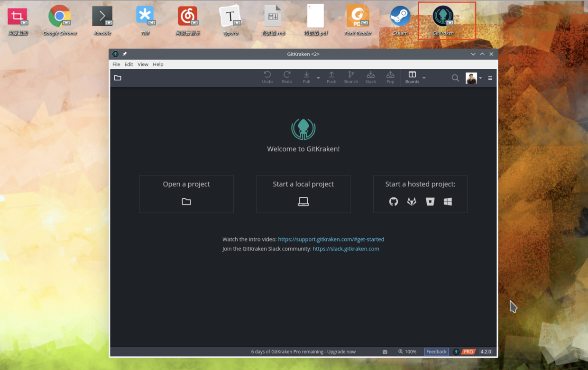Image resolution: width=588 pixels, height=370 pixels.
Task: Open the GitKraken desktop icon
Action: pyautogui.click(x=443, y=20)
